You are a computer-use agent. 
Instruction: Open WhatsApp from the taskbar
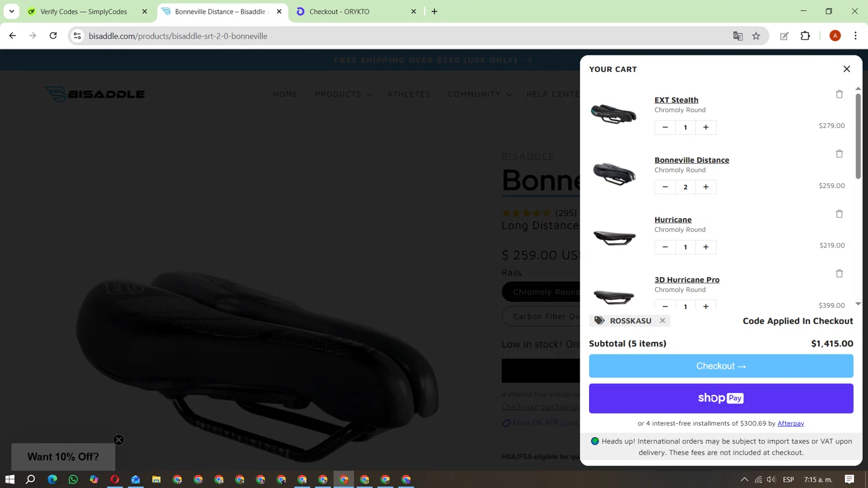(x=73, y=479)
